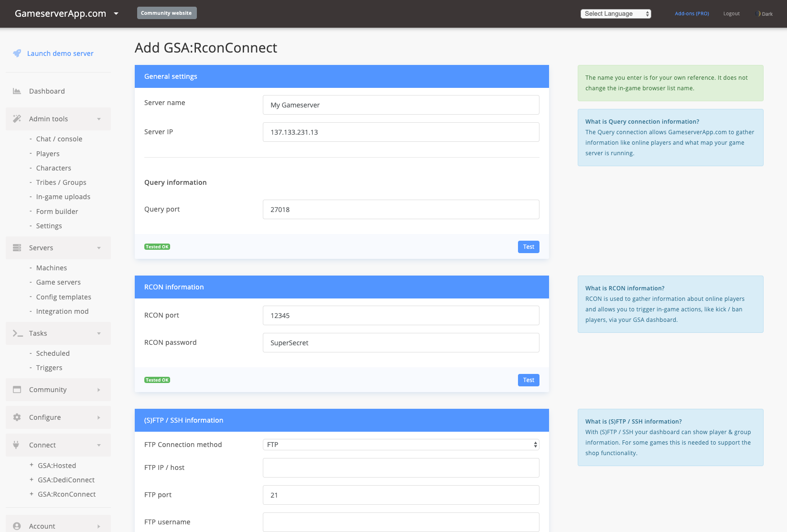Click the FTP port input field
The height and width of the screenshot is (532, 787).
pyautogui.click(x=401, y=495)
